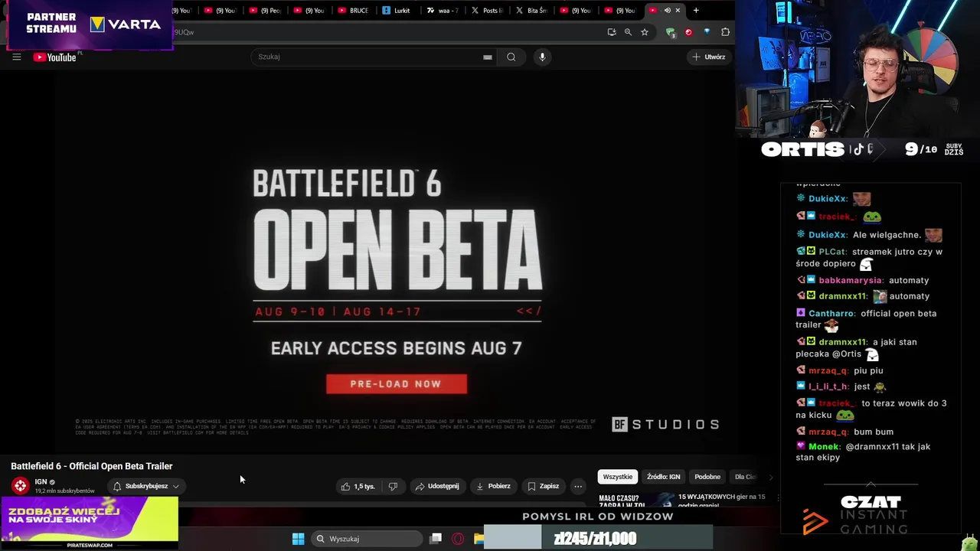Select the Podobne filter chip
The image size is (980, 551).
click(x=707, y=477)
